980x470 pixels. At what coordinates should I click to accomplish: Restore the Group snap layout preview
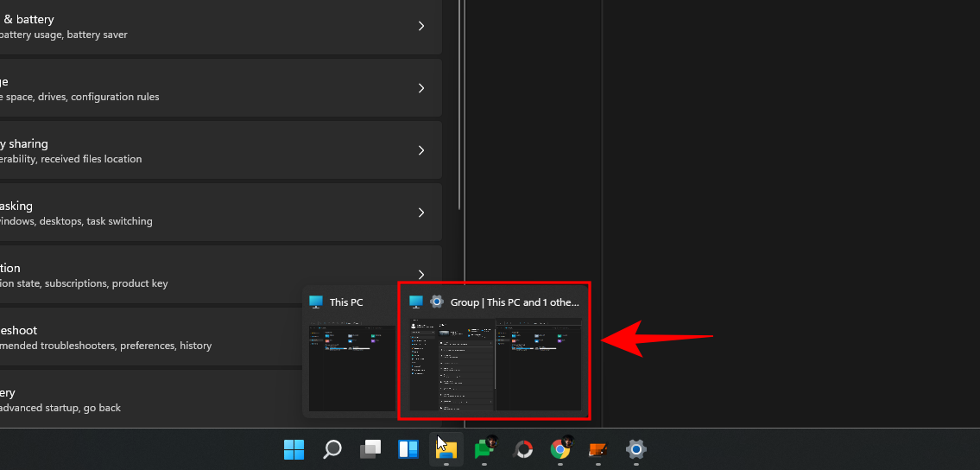coord(495,363)
